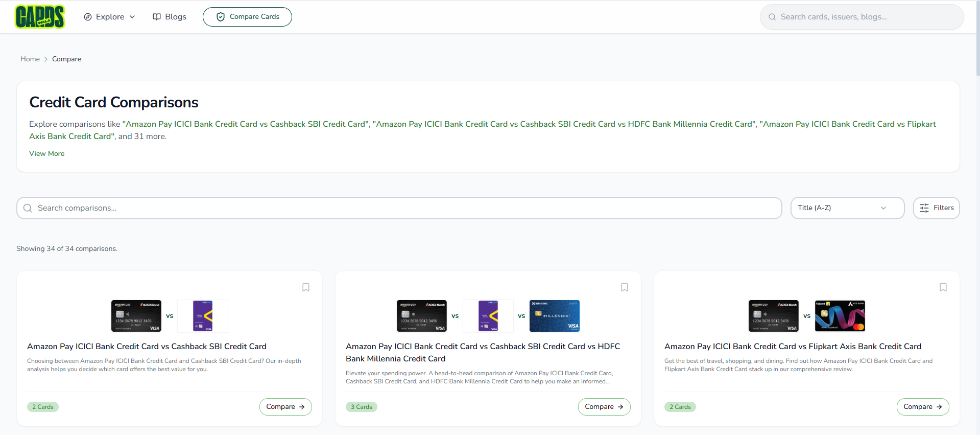Go to Home via breadcrumb

[x=30, y=59]
